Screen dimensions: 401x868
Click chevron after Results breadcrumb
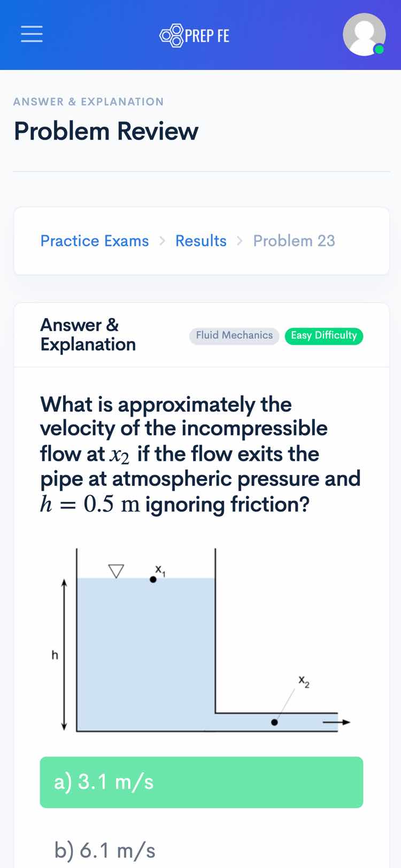coord(240,241)
